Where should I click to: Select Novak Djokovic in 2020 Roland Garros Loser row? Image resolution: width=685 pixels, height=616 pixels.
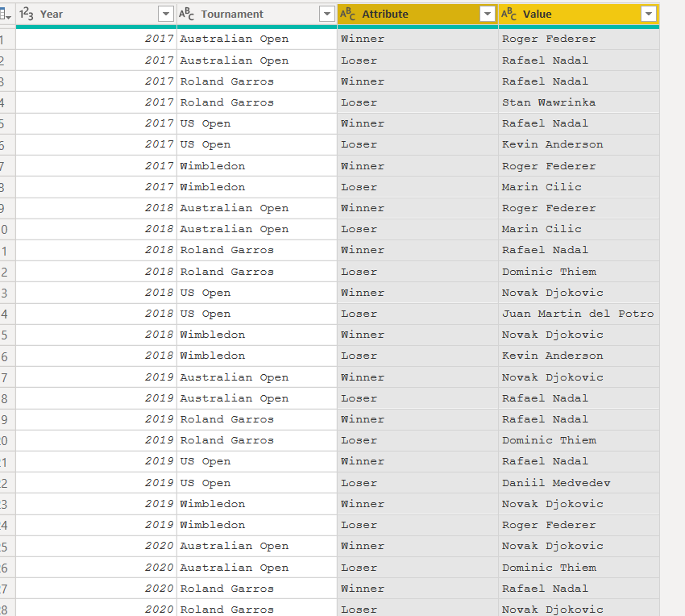point(579,609)
